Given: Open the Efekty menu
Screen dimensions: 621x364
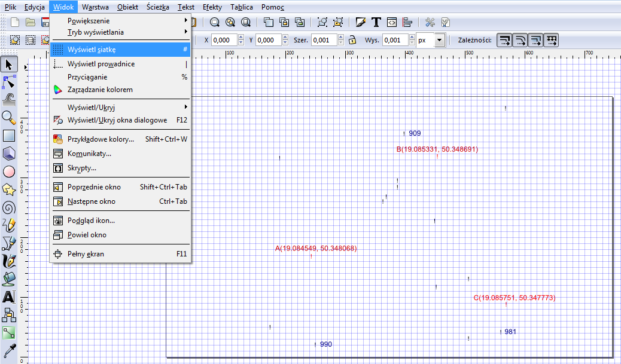Looking at the screenshot, I should click(212, 7).
